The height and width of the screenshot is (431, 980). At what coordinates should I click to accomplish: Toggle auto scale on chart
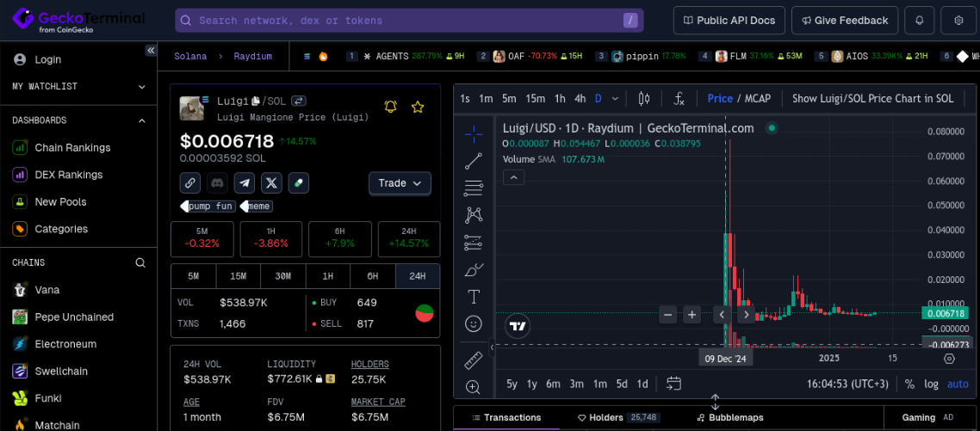coord(958,385)
